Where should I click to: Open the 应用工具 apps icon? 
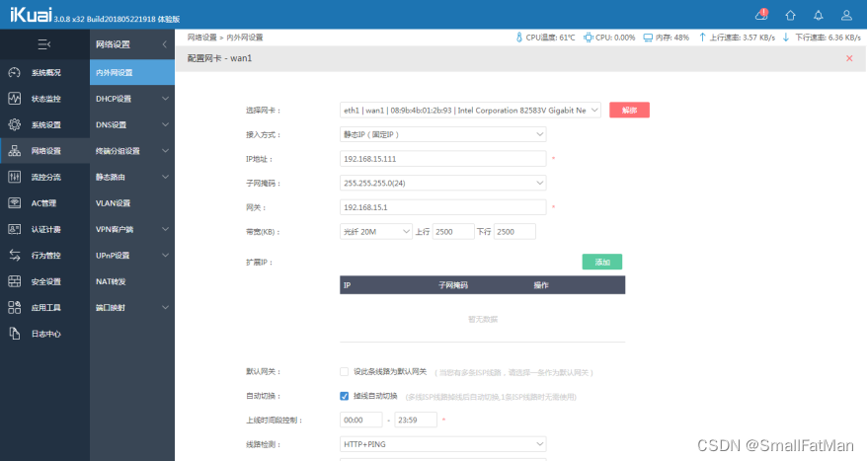15,307
